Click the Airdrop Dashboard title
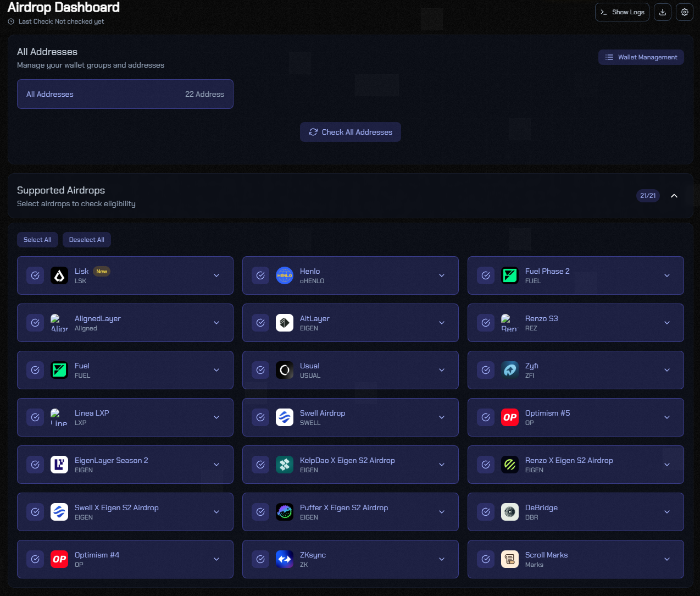This screenshot has height=596, width=700. (63, 7)
